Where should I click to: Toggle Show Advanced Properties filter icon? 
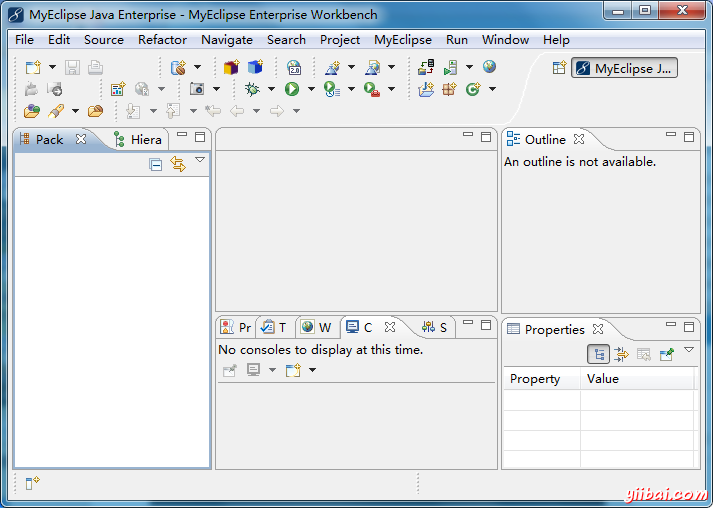pyautogui.click(x=621, y=354)
